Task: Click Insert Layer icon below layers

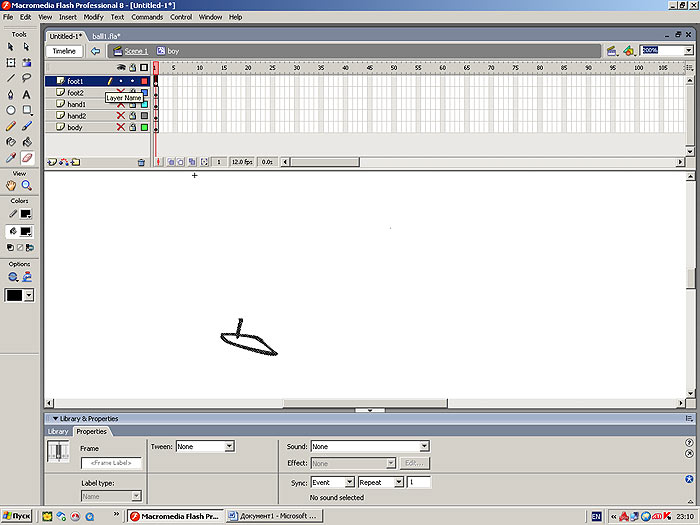Action: [52, 162]
